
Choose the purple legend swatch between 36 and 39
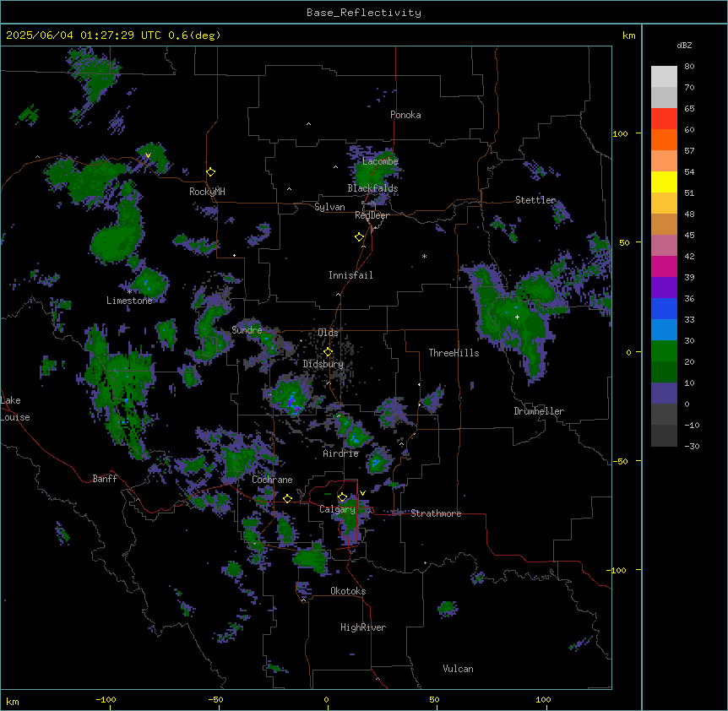click(664, 288)
